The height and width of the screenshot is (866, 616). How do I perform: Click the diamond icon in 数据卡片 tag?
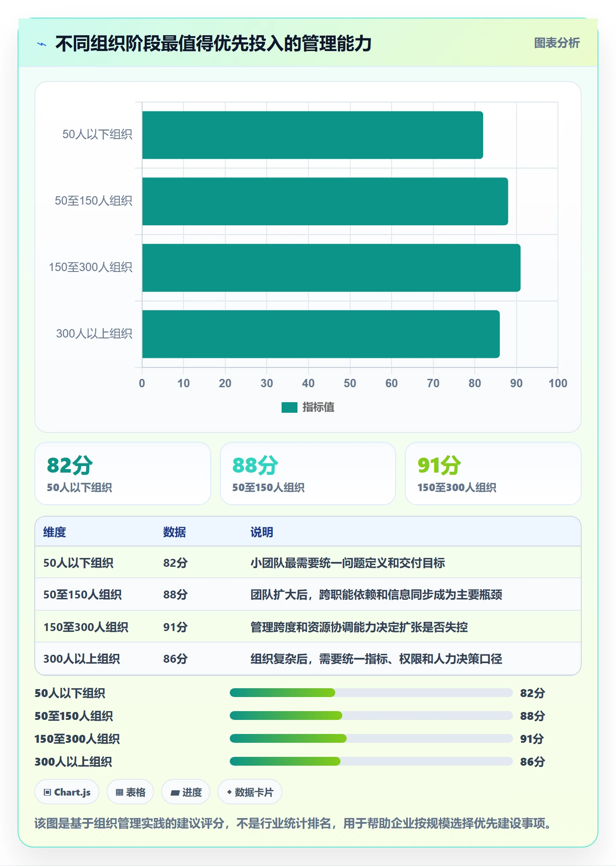coord(229,792)
